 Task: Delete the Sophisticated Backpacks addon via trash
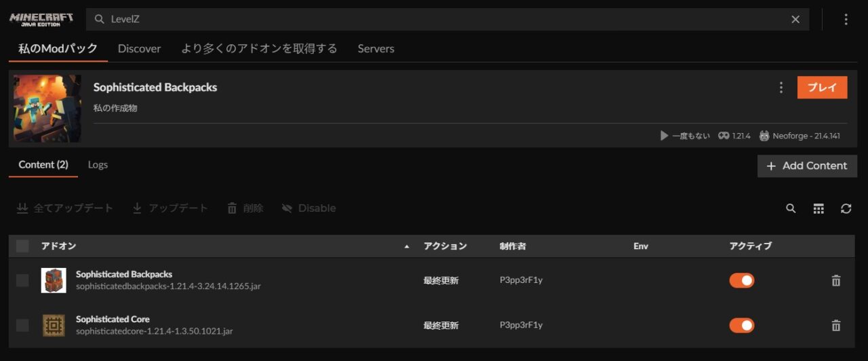point(836,280)
